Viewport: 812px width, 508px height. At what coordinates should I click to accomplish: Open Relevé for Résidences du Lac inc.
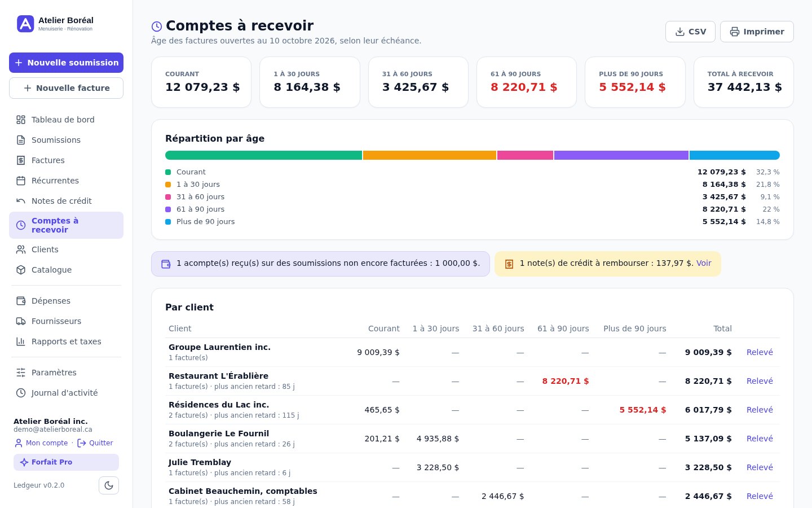point(760,410)
